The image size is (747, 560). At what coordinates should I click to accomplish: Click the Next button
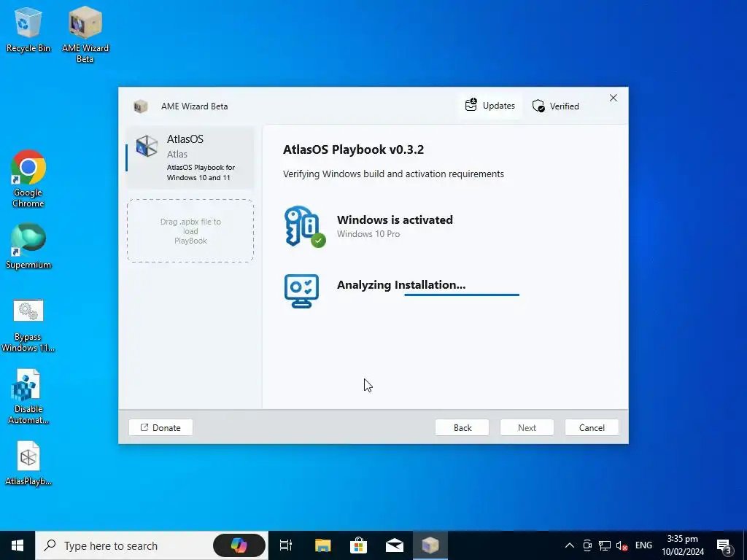(527, 427)
